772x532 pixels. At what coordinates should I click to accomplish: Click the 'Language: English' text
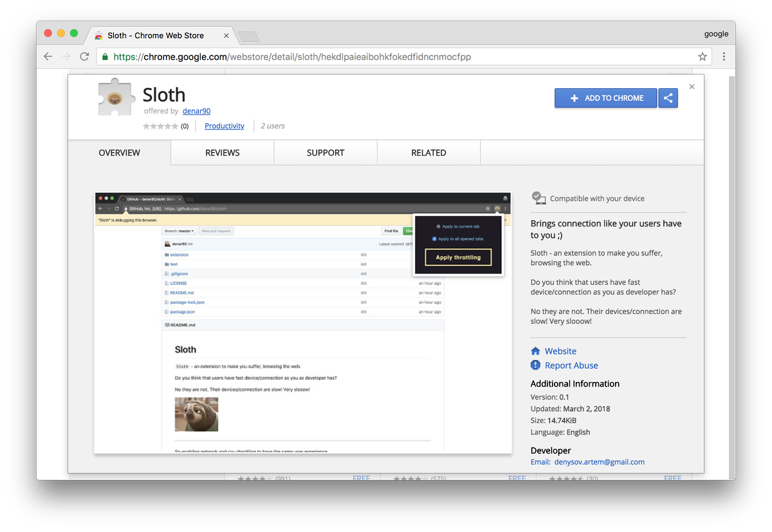[560, 432]
